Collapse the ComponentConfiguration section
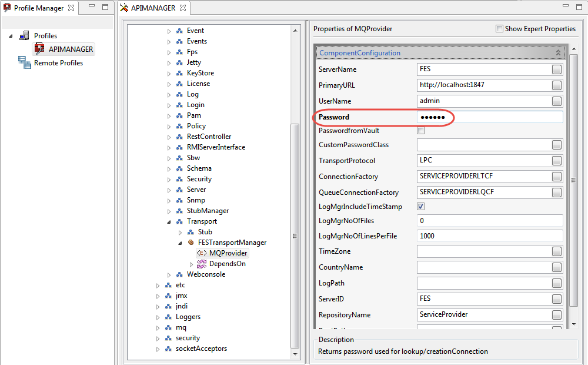 point(557,53)
